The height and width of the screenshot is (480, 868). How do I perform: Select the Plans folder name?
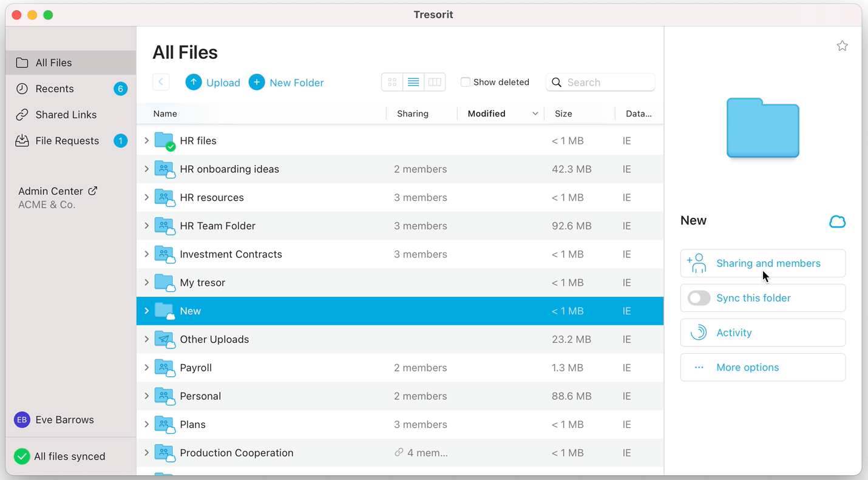click(x=193, y=424)
